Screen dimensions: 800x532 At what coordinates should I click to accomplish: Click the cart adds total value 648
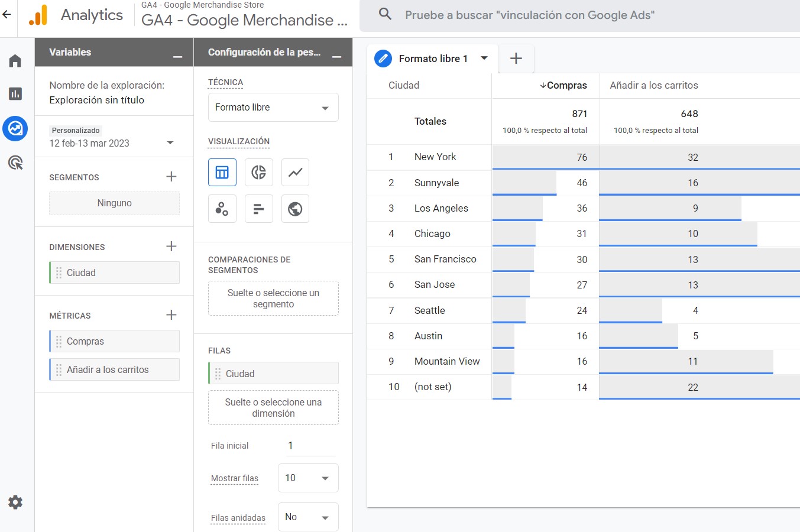point(689,113)
